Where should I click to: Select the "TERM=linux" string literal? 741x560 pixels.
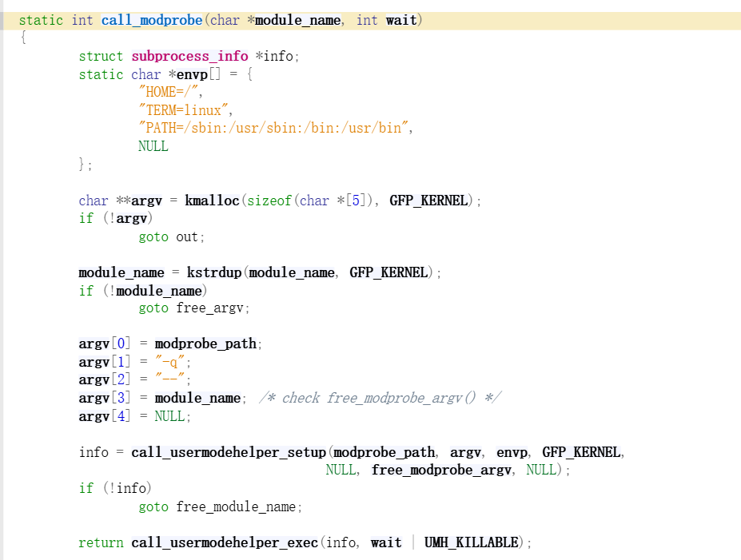[185, 110]
